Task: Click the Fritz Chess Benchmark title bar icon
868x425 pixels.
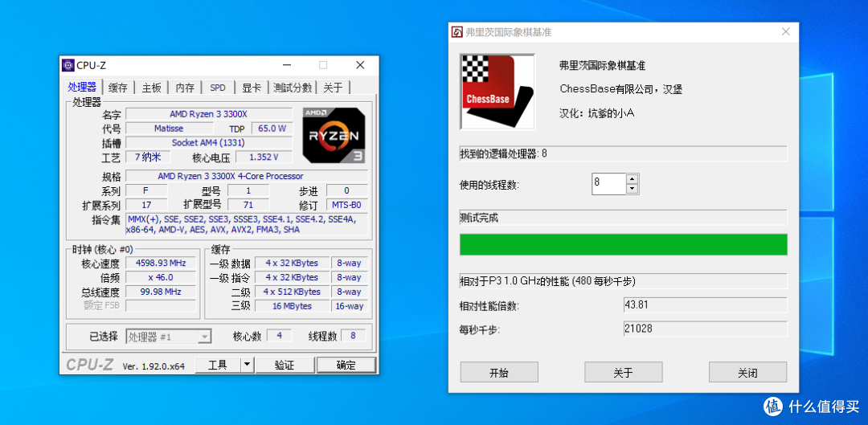Action: click(457, 33)
